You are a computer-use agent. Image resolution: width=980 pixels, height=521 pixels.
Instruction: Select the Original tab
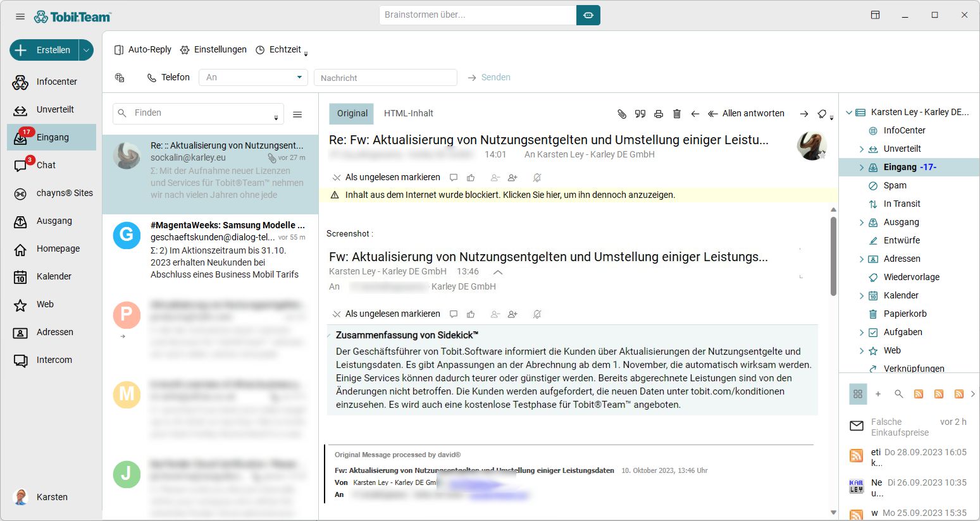click(x=352, y=113)
